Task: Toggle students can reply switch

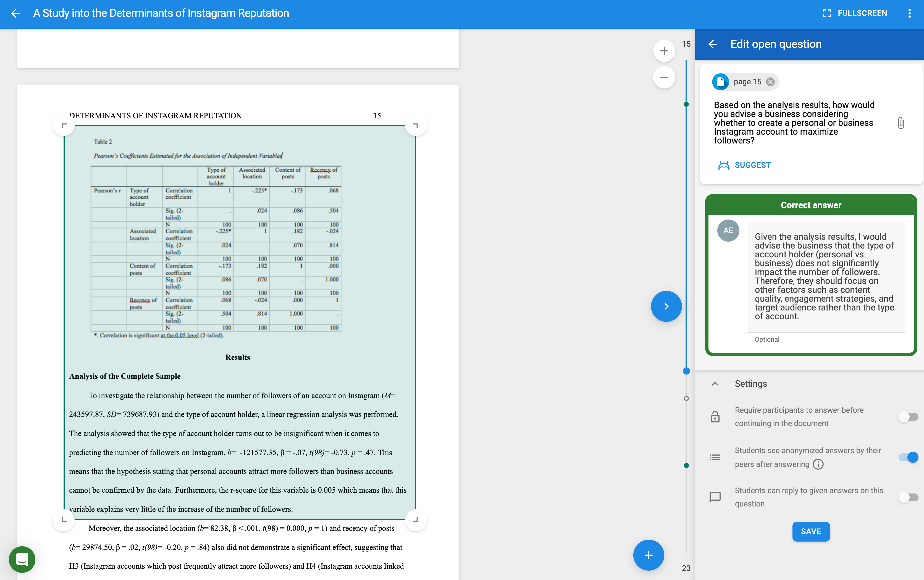Action: [x=908, y=498]
